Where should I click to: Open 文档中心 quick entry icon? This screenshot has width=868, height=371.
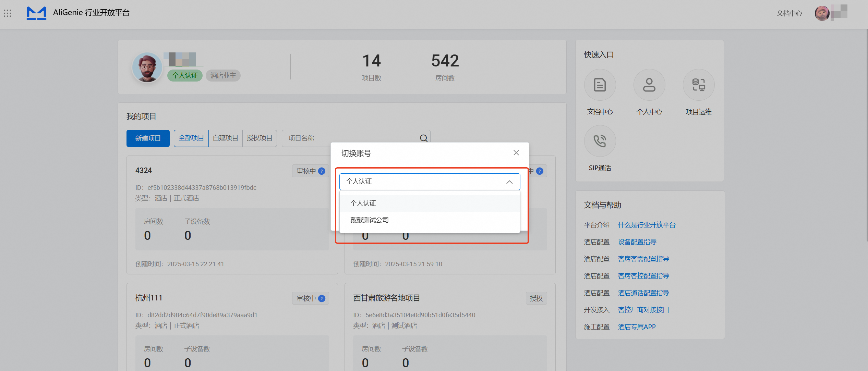(x=600, y=85)
